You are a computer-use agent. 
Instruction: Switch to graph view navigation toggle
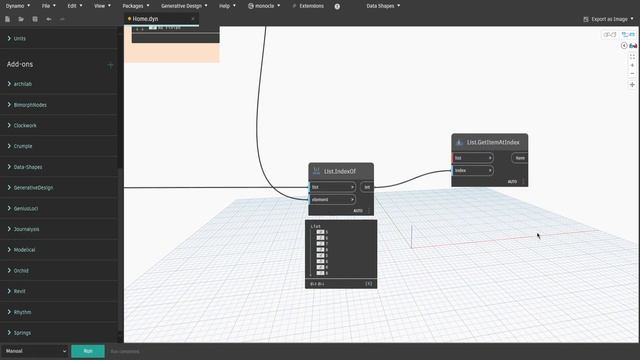click(628, 35)
